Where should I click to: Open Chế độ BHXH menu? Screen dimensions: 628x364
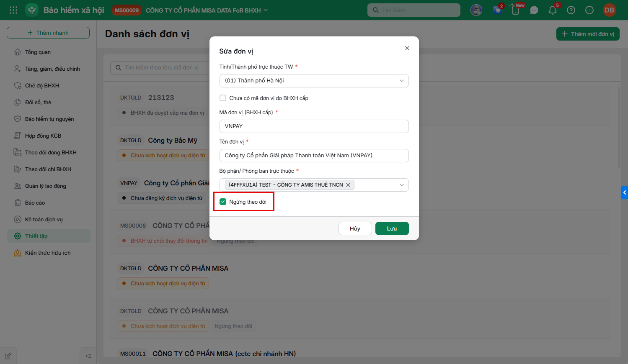[49, 85]
